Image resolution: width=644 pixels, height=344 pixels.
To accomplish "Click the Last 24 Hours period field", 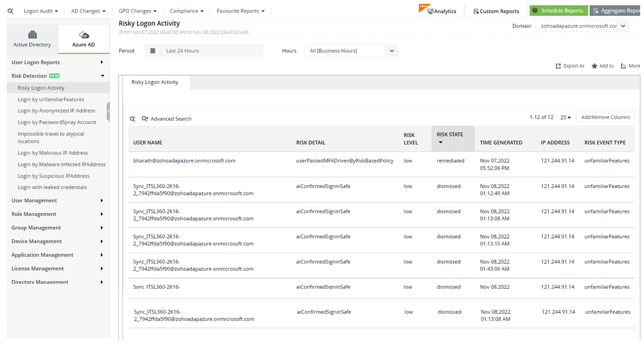I will tap(211, 51).
